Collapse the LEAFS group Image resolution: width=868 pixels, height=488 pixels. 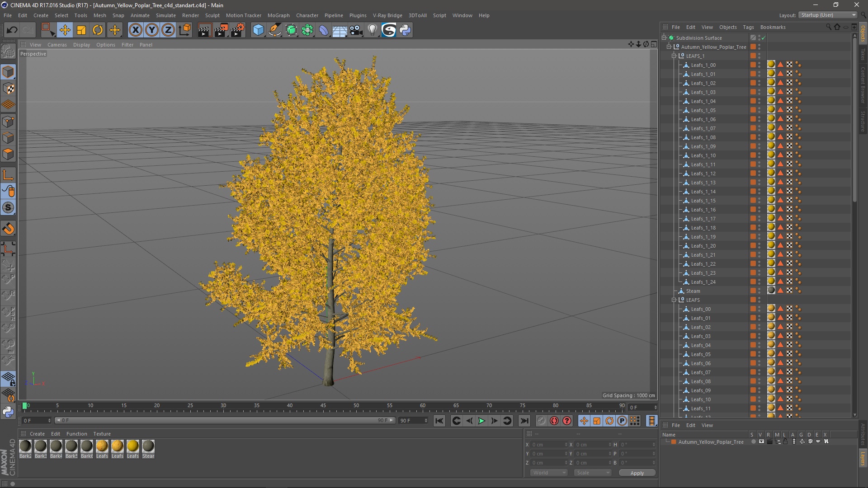tap(674, 300)
